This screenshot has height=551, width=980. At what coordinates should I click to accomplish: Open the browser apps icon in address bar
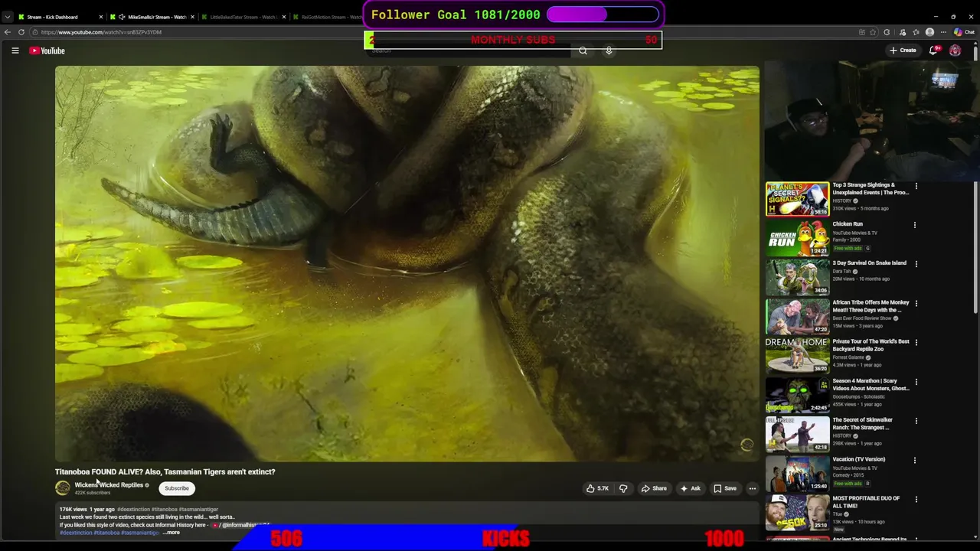pyautogui.click(x=862, y=32)
